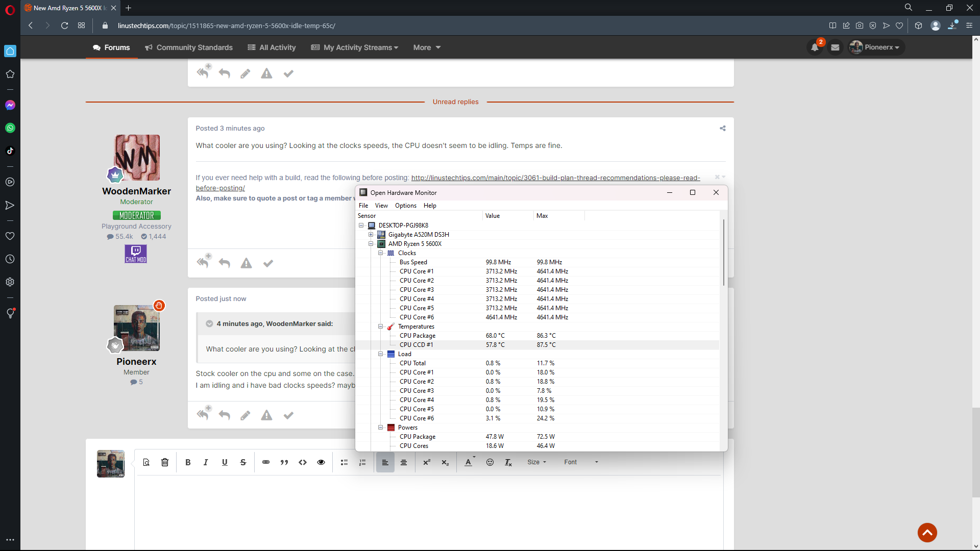
Task: Multiquote Pioneerx's post
Action: tap(204, 413)
